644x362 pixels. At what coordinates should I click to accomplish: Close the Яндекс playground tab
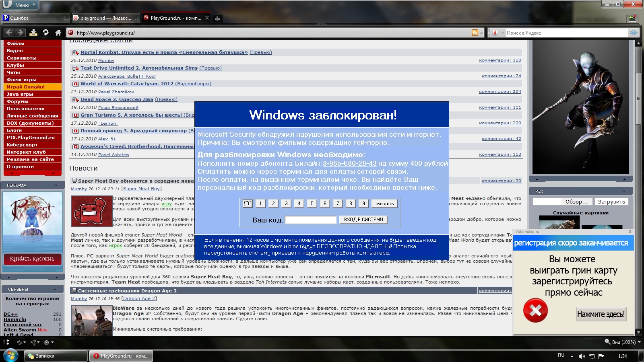[137, 18]
